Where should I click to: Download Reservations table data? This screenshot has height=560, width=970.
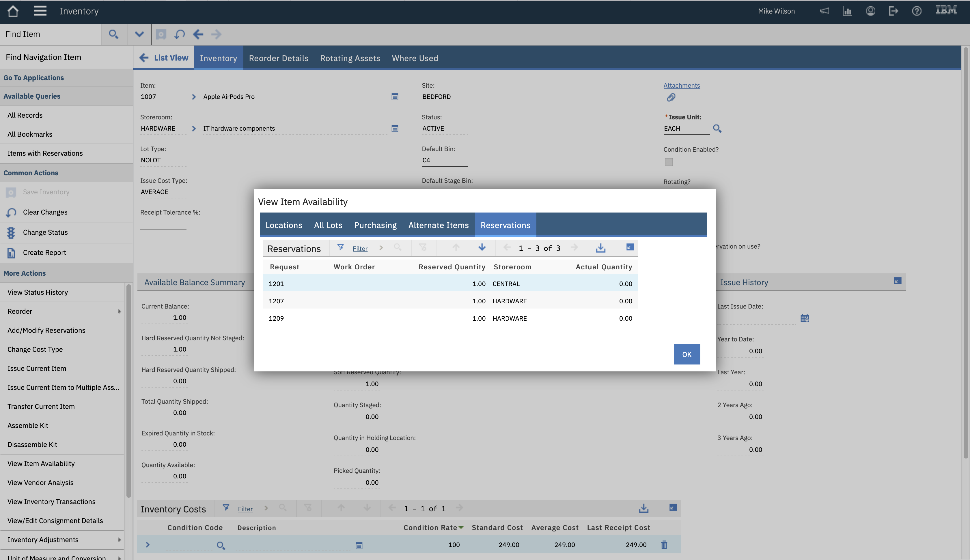click(600, 248)
